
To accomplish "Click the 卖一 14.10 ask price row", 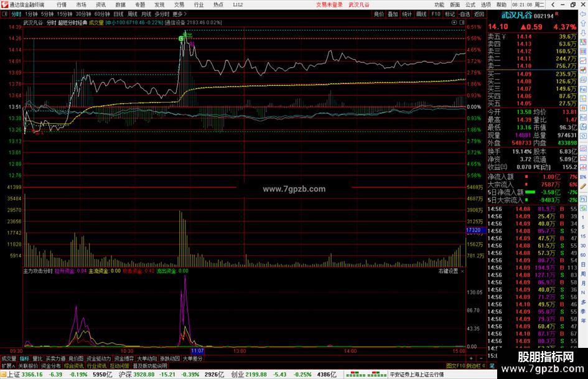I will 532,66.
